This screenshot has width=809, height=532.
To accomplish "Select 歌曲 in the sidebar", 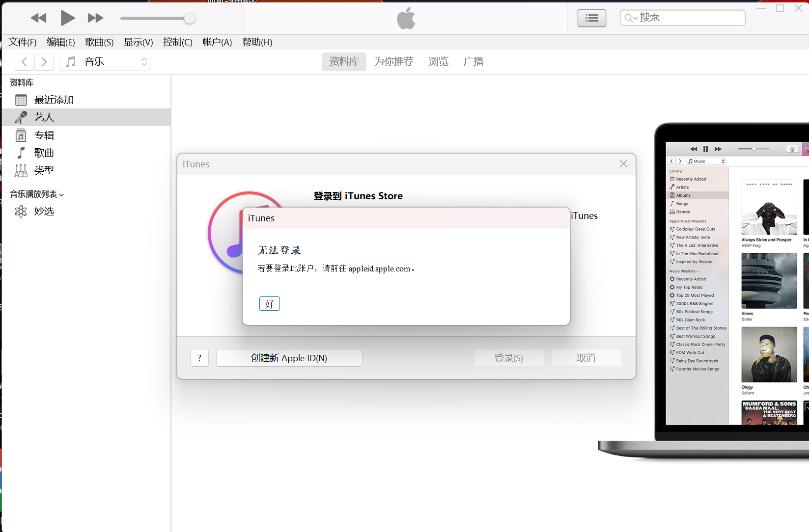I will pyautogui.click(x=86, y=153).
